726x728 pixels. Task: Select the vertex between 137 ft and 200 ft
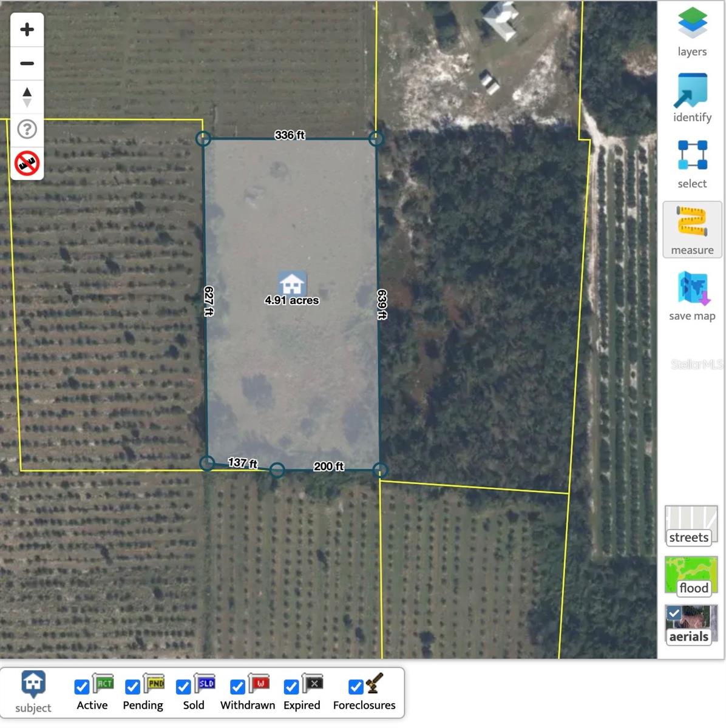(277, 470)
